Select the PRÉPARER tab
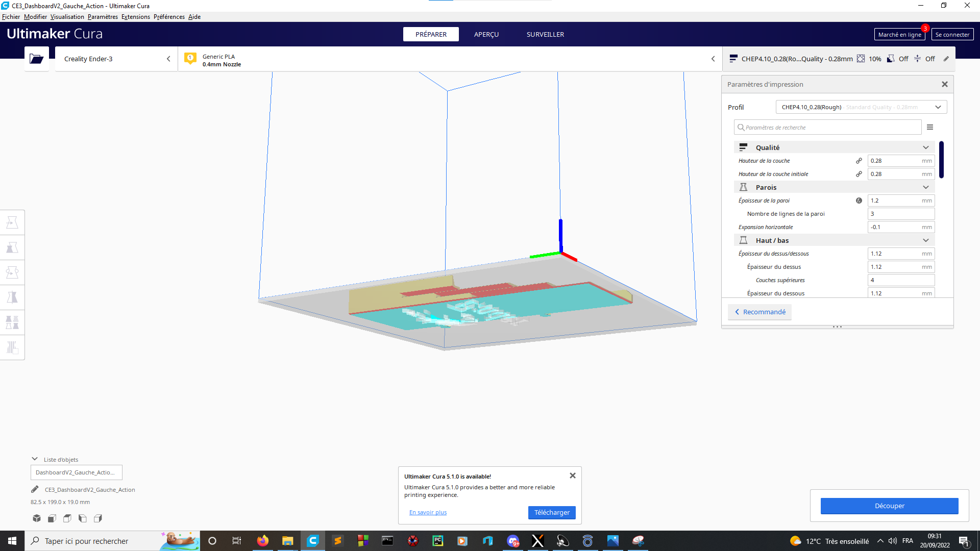Image resolution: width=980 pixels, height=551 pixels. [x=431, y=34]
